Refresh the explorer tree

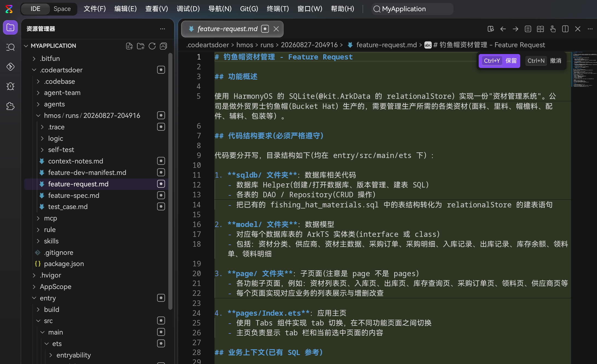(x=152, y=46)
